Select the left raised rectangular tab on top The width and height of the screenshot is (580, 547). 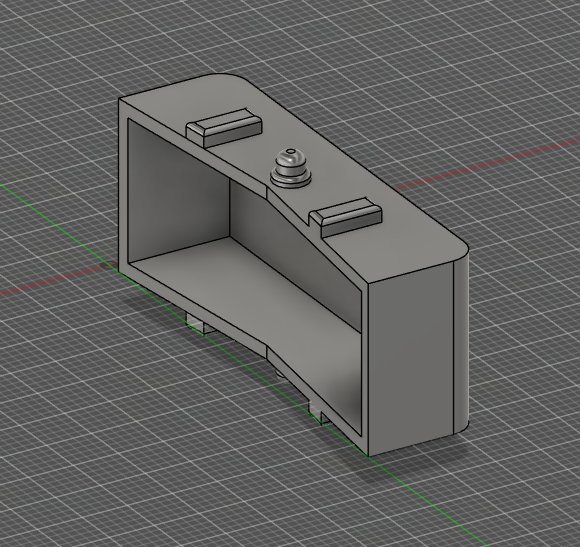[x=225, y=128]
